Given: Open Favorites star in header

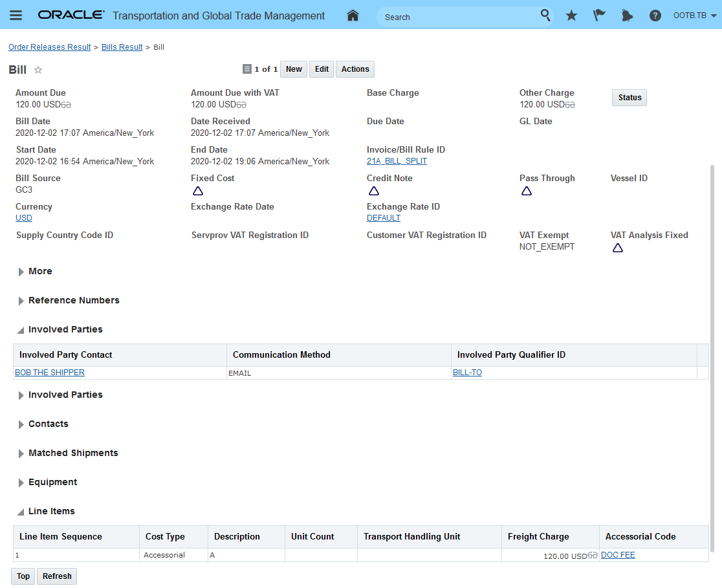Looking at the screenshot, I should [571, 16].
